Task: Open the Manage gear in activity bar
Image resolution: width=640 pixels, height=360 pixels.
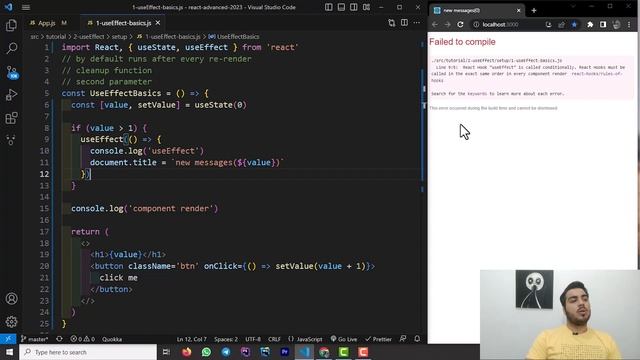Action: tap(11, 322)
